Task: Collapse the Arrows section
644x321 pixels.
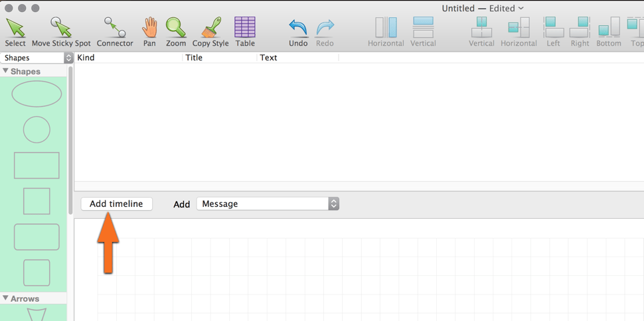Action: coord(6,298)
